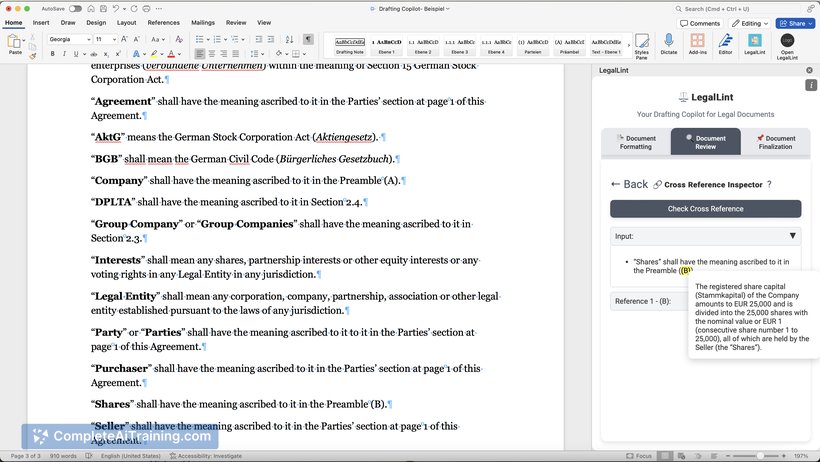820x462 pixels.
Task: Apply red font color
Action: (x=171, y=54)
